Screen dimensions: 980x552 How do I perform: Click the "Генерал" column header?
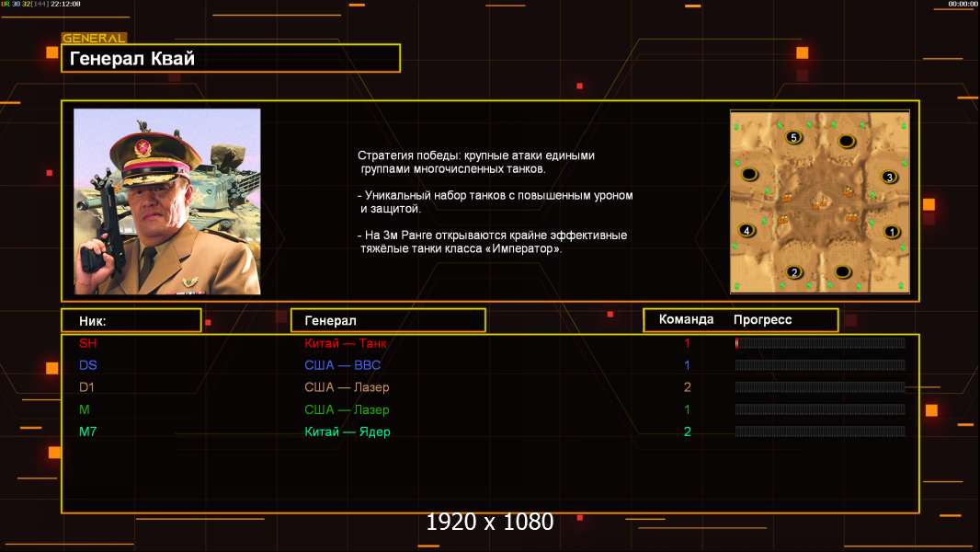coord(388,321)
